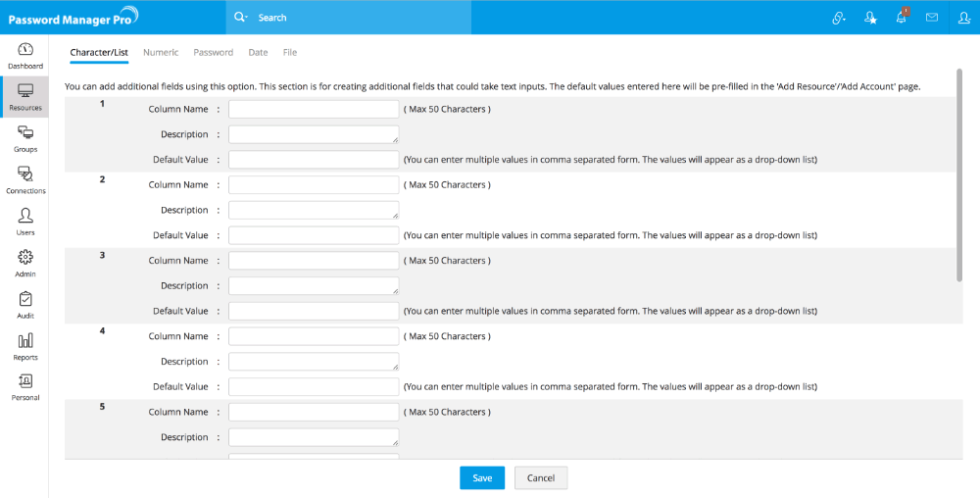Open Reports in the sidebar
This screenshot has width=980, height=498.
click(25, 345)
